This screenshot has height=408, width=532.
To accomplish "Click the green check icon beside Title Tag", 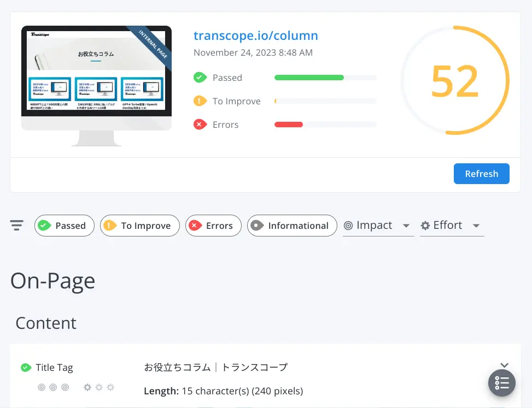I will [x=26, y=367].
